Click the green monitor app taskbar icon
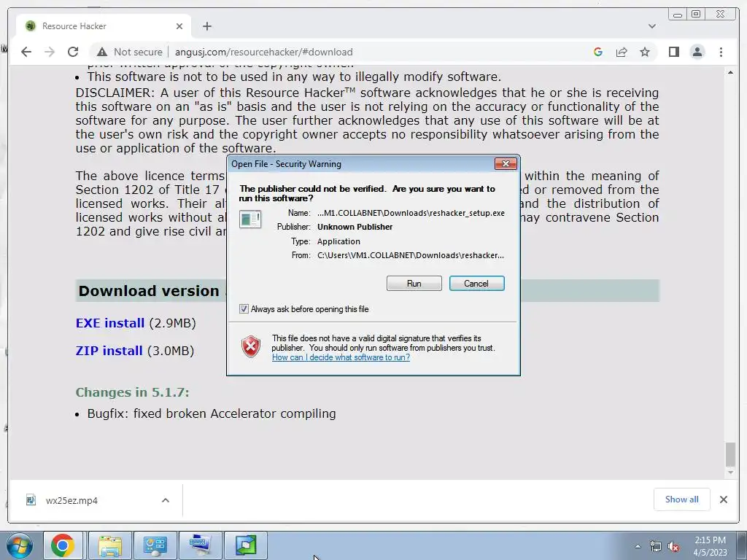Screen dimensions: 747x560 (245, 545)
